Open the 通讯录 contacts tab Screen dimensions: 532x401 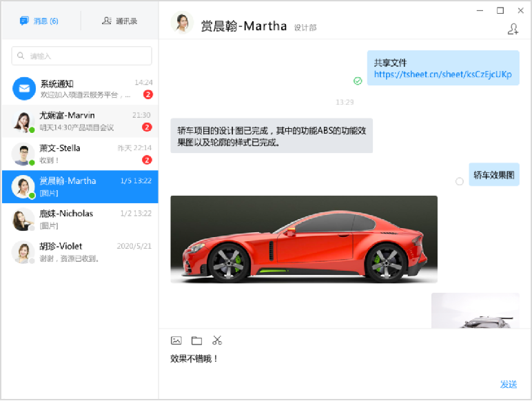(119, 21)
